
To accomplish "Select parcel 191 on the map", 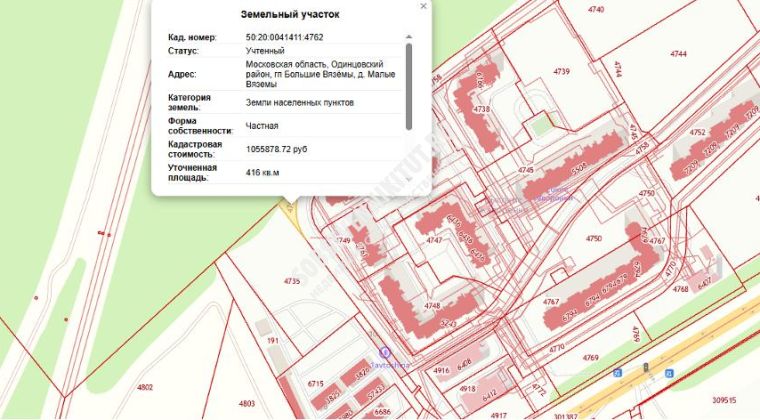I will [273, 341].
